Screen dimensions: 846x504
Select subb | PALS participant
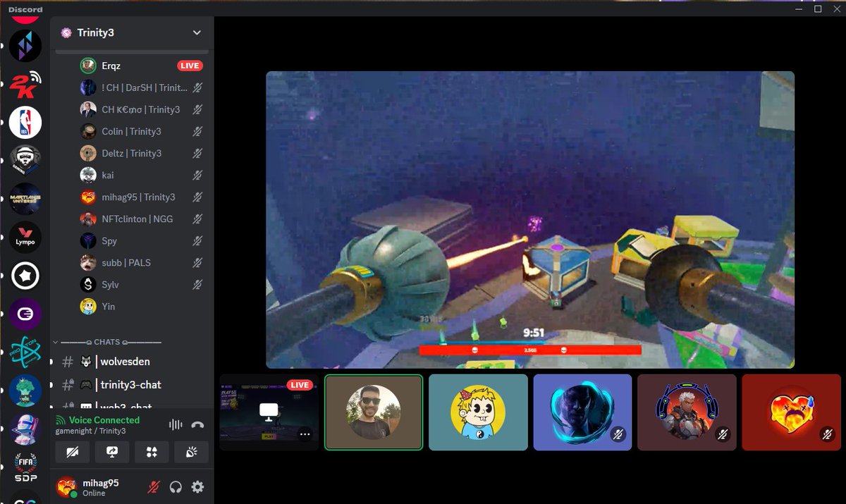(x=142, y=262)
